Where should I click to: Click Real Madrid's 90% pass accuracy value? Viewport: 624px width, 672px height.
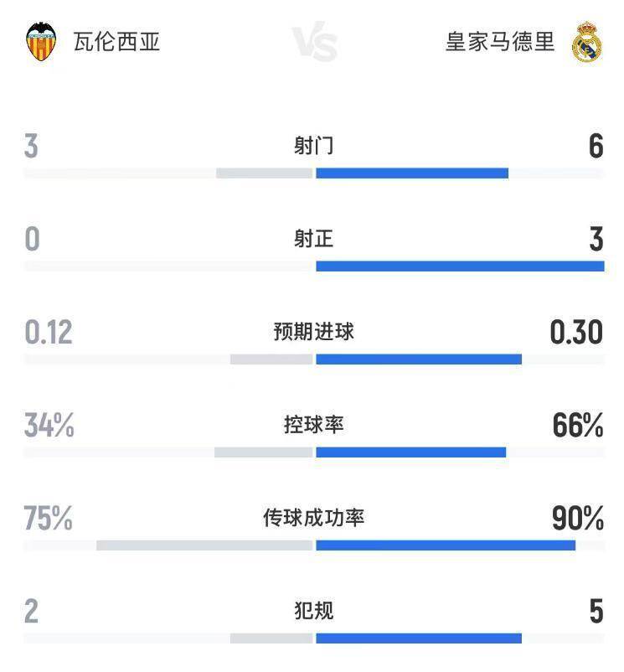click(578, 519)
